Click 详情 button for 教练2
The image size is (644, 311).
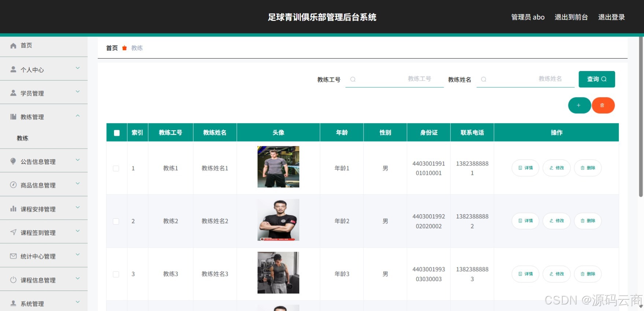click(525, 221)
